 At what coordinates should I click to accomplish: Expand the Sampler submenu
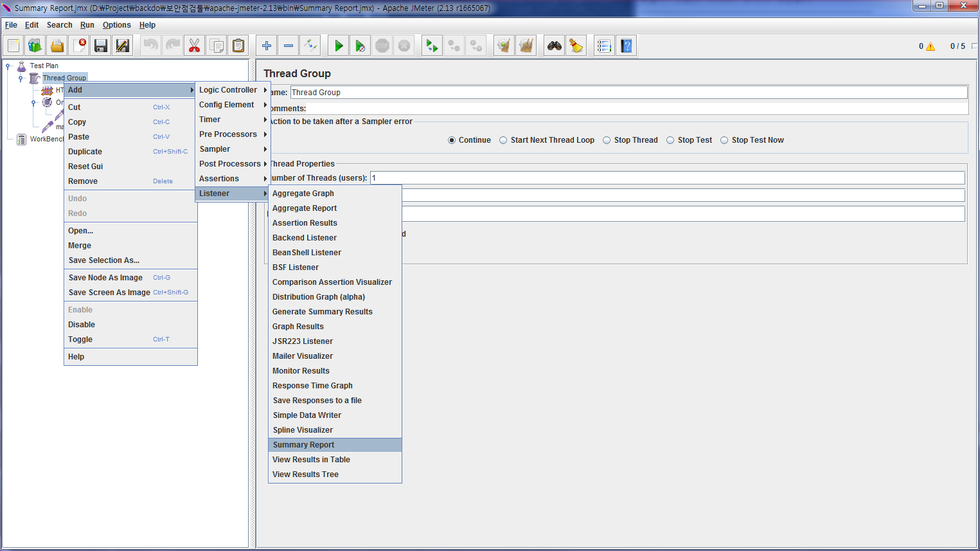[x=233, y=149]
